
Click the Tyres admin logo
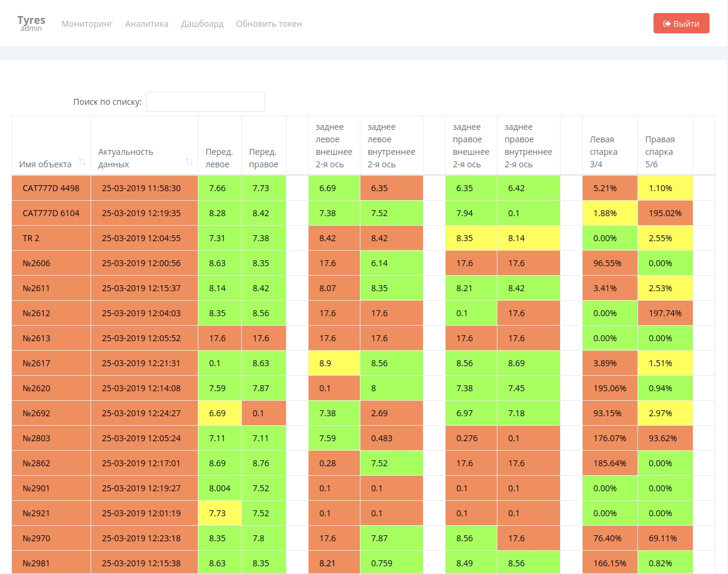pyautogui.click(x=31, y=23)
